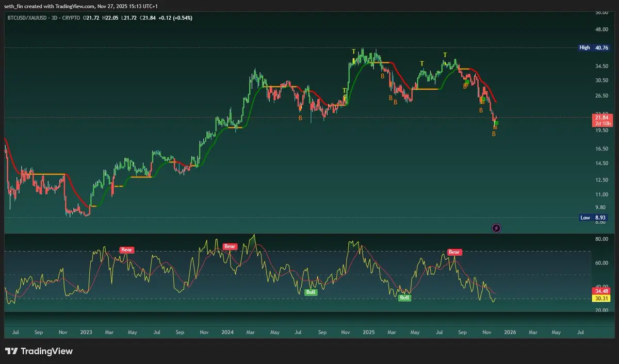Select the Bull label from mid-2024

tap(311, 292)
